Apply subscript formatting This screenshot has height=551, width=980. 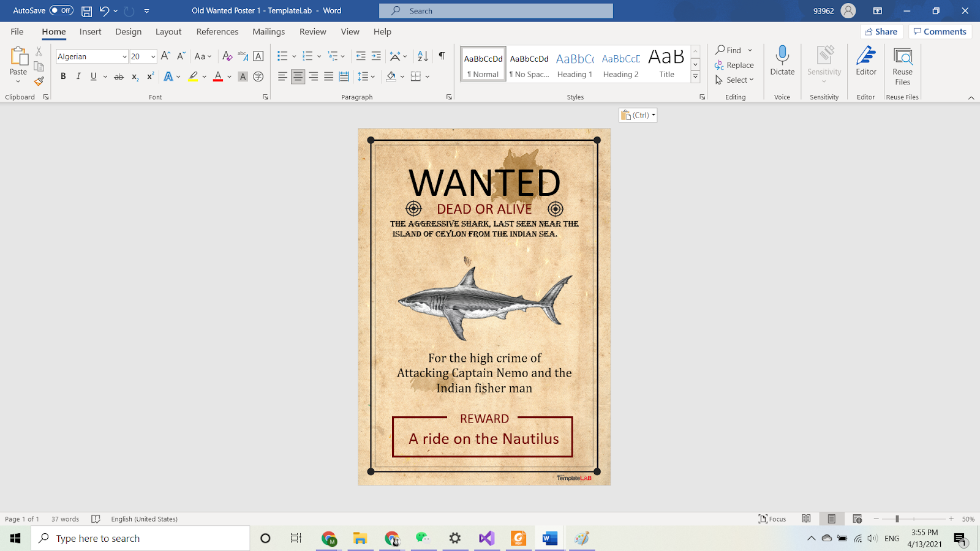[135, 77]
